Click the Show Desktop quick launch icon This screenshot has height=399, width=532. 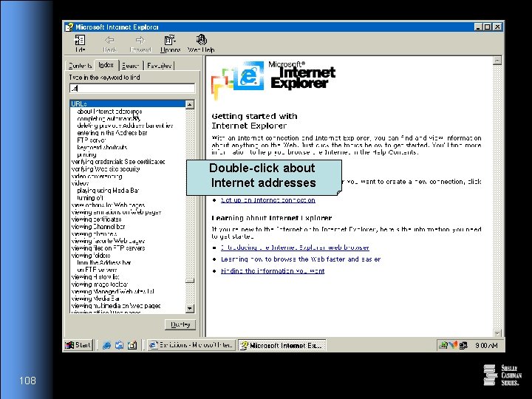click(x=132, y=345)
